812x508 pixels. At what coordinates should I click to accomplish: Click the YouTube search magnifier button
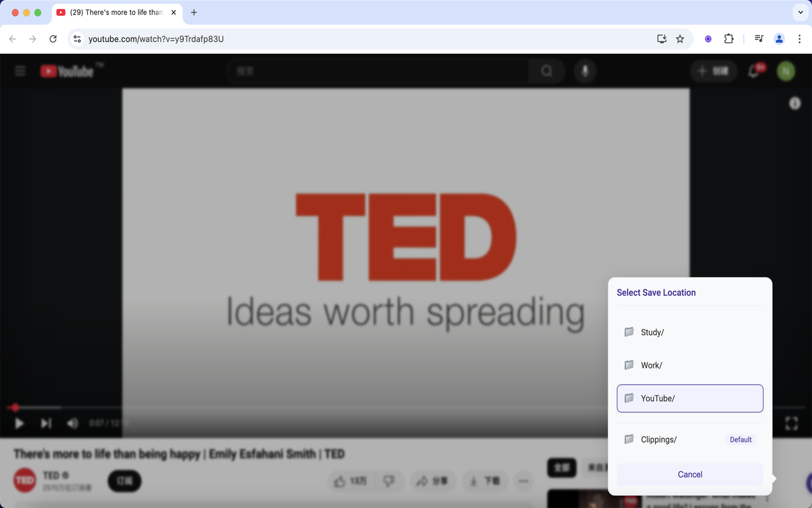pyautogui.click(x=547, y=71)
